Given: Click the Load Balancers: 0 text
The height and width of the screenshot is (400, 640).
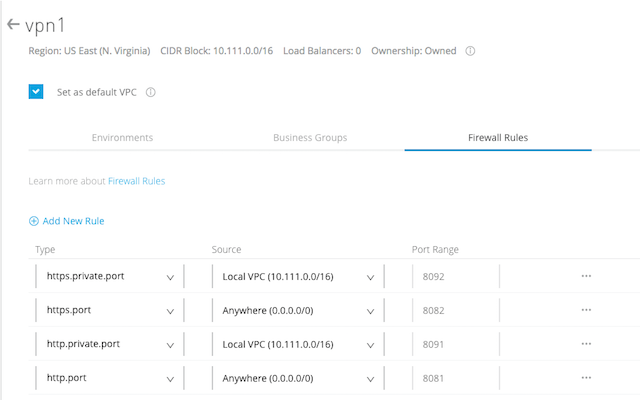Looking at the screenshot, I should pos(322,51).
